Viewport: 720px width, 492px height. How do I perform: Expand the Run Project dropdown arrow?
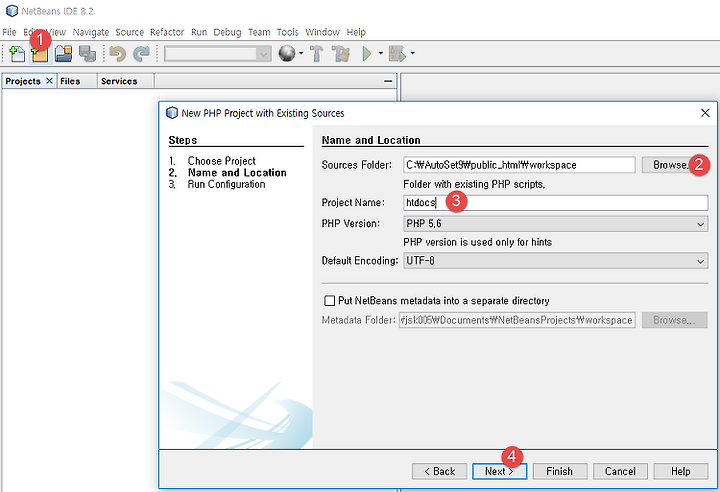point(381,54)
